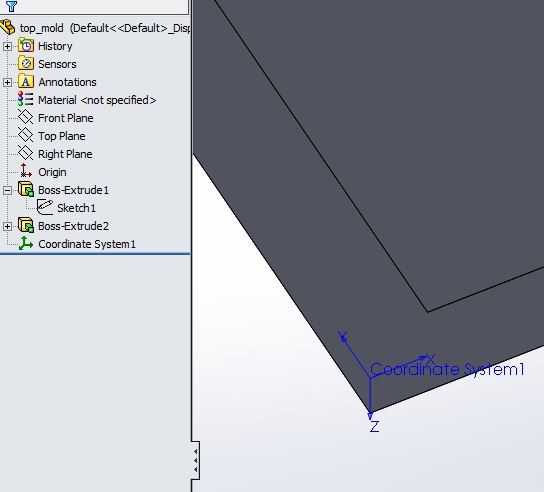Select Coordinate System1 label in tree
544x492 pixels.
[87, 244]
